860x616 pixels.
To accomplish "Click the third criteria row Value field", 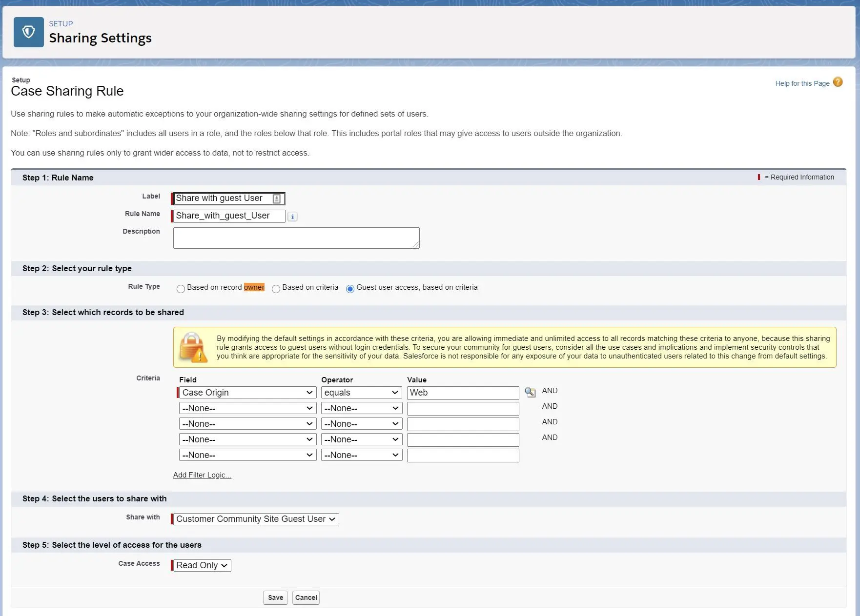I will pos(463,424).
